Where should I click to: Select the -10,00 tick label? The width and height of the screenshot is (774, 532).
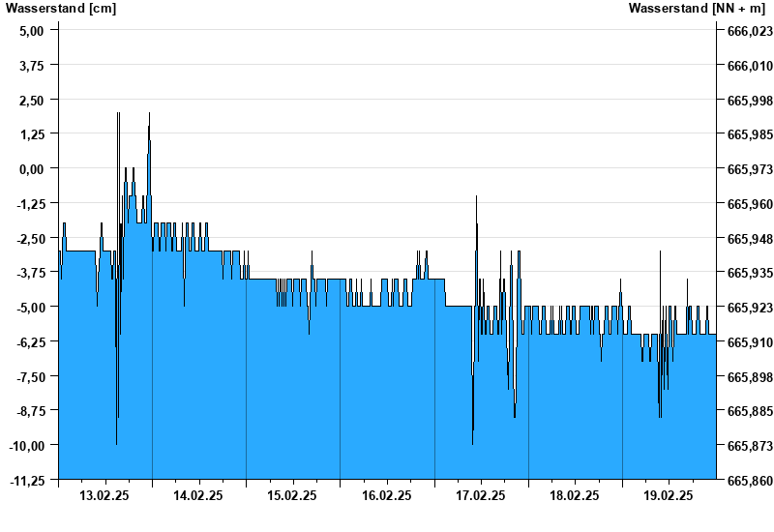[27, 445]
